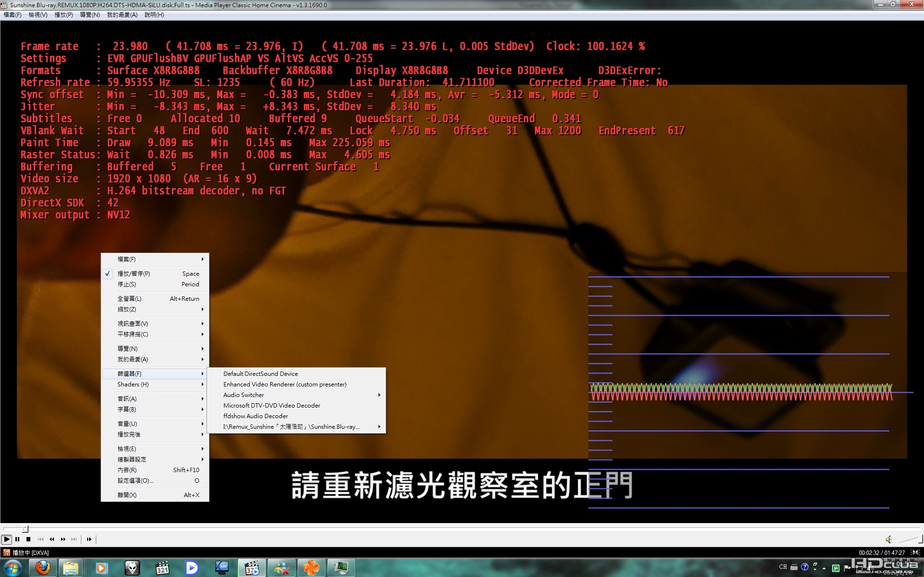Expand the 檔案(F) submenu in the context menu
Viewport: 924px width, 577px height.
pos(155,259)
